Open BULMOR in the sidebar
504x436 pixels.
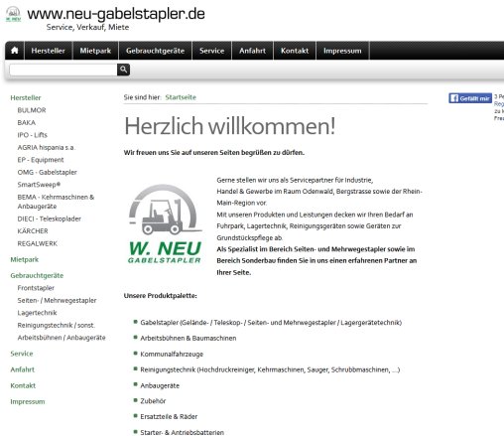pos(32,110)
